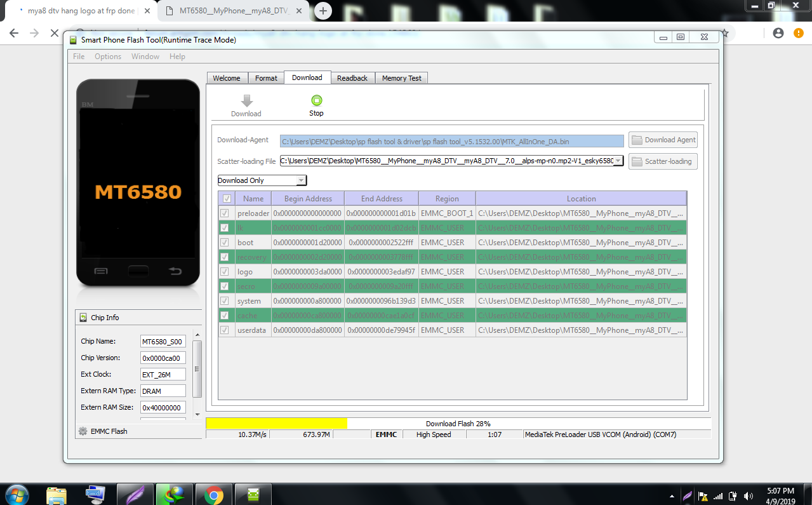Viewport: 812px width, 505px height.
Task: Open Internet Download Manager taskbar icon
Action: 174,494
